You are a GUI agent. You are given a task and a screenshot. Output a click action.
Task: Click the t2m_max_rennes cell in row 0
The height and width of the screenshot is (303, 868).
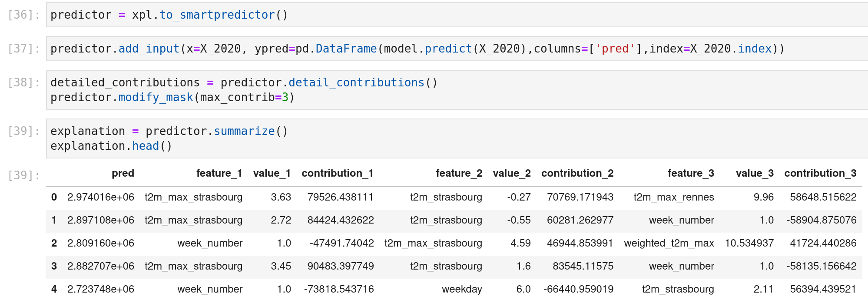point(673,197)
